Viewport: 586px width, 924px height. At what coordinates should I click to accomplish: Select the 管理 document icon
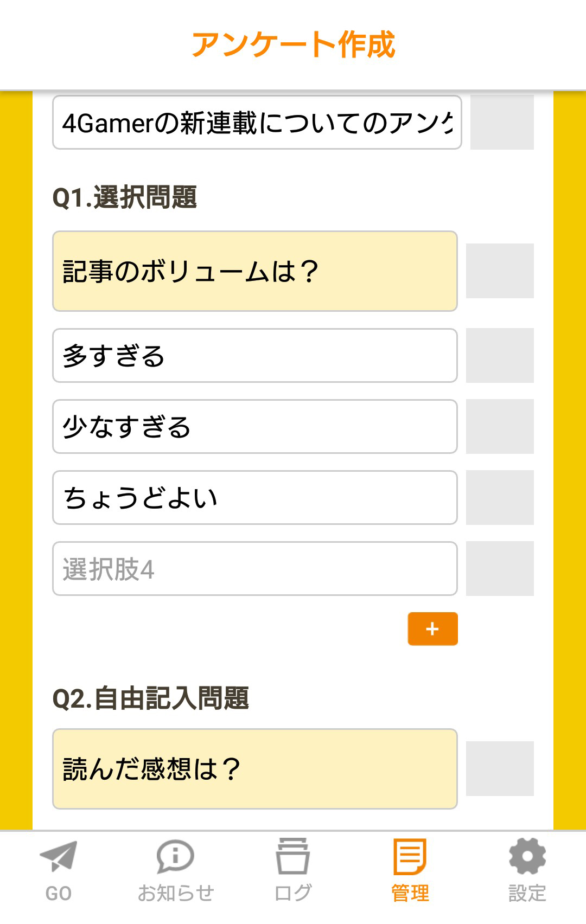point(410,857)
